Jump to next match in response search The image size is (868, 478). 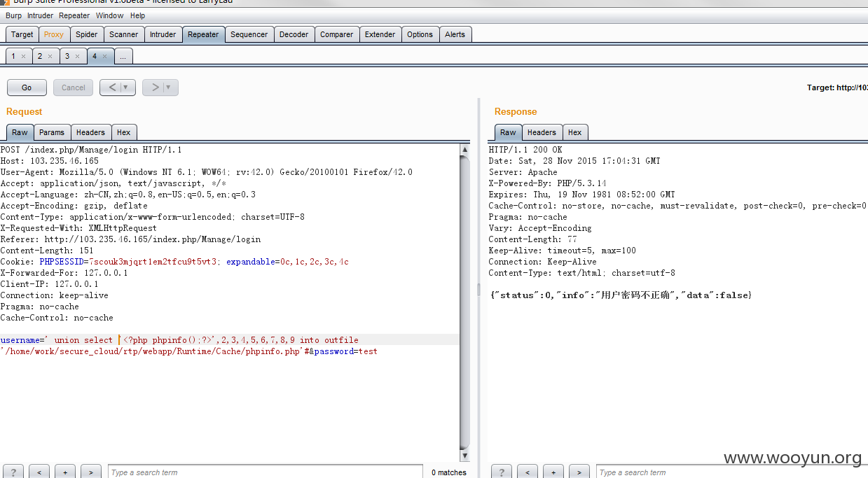pyautogui.click(x=579, y=472)
